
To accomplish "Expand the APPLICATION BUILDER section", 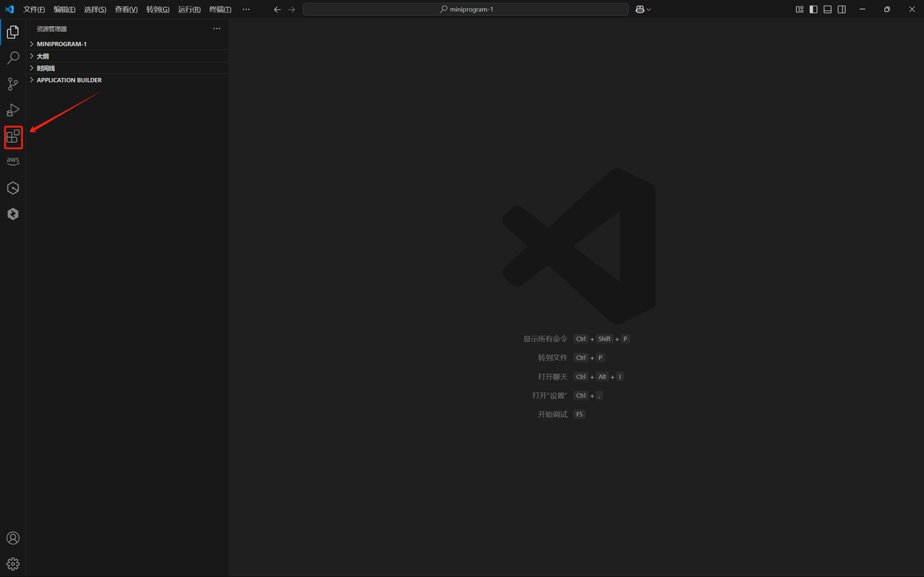I will [128, 80].
